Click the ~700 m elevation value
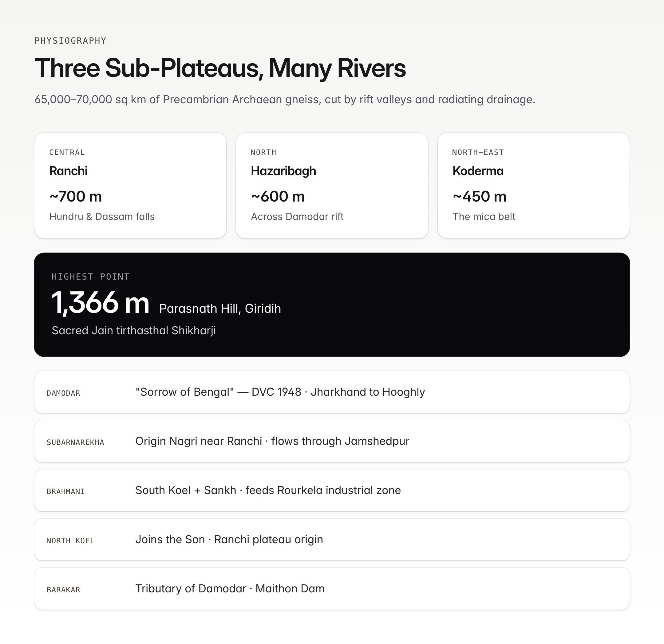Image resolution: width=664 pixels, height=644 pixels. [76, 196]
